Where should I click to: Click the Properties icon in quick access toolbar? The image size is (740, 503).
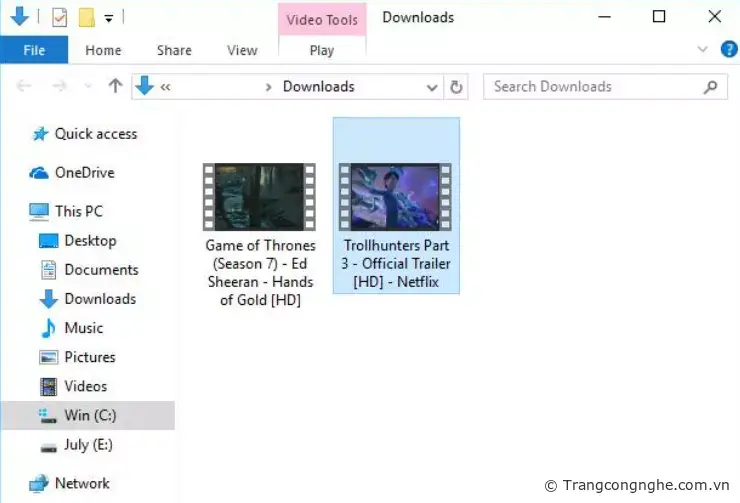click(59, 17)
